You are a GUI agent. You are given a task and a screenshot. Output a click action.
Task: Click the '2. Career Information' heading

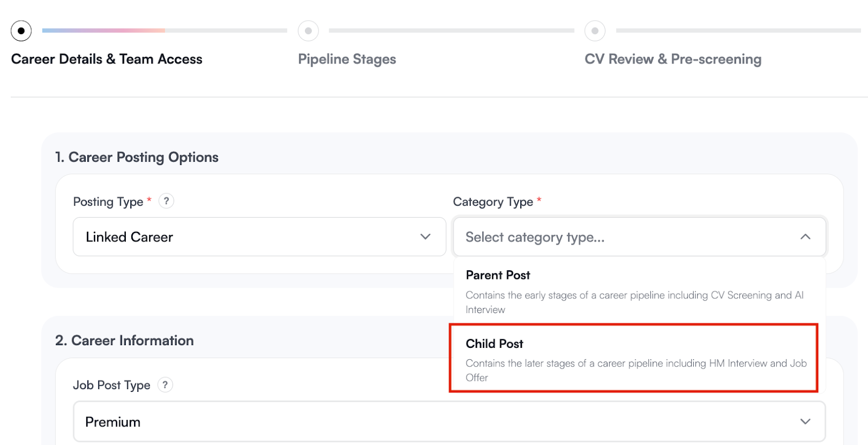click(124, 341)
